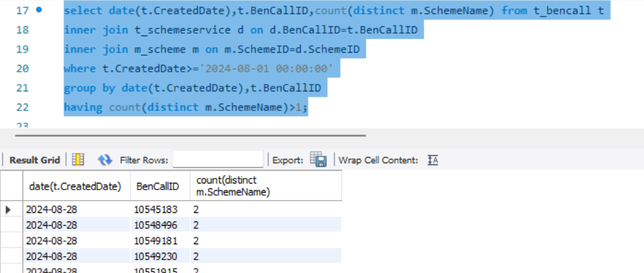Click the date cell in the 10548496 row
This screenshot has height=273, width=644.
[77, 225]
